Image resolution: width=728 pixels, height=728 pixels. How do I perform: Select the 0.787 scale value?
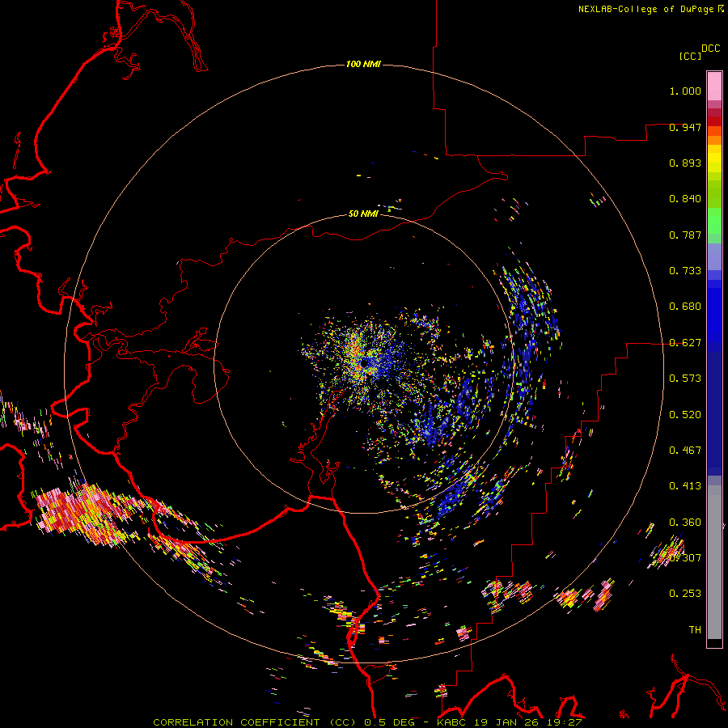[x=685, y=235]
